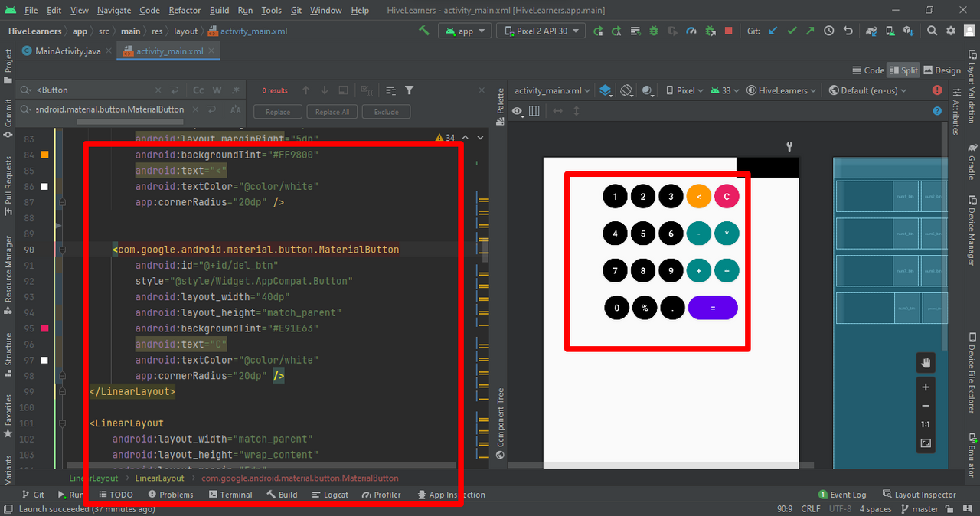Change orientation for preview icon

click(x=626, y=90)
